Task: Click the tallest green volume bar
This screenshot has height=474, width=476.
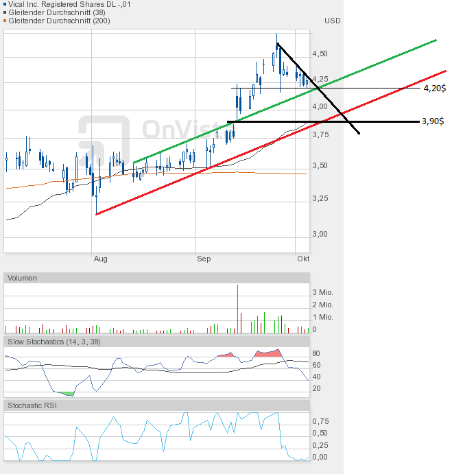Action: 238,309
